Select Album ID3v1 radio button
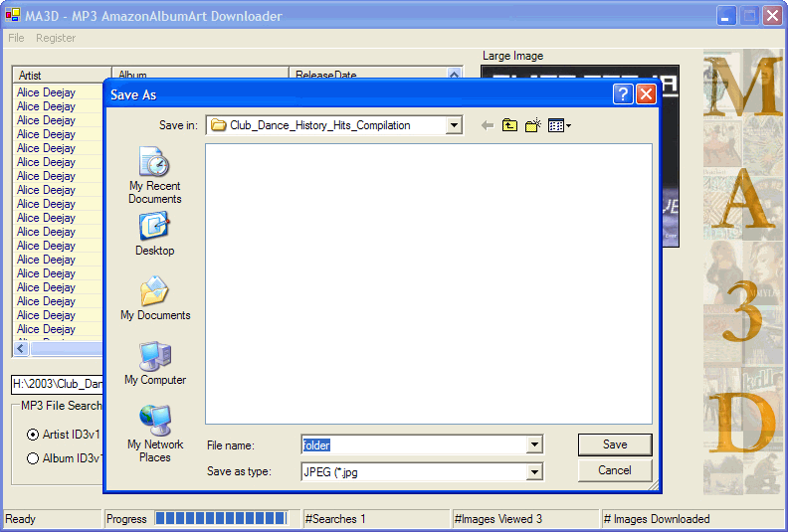Screen dimensions: 788x532 click(x=33, y=458)
